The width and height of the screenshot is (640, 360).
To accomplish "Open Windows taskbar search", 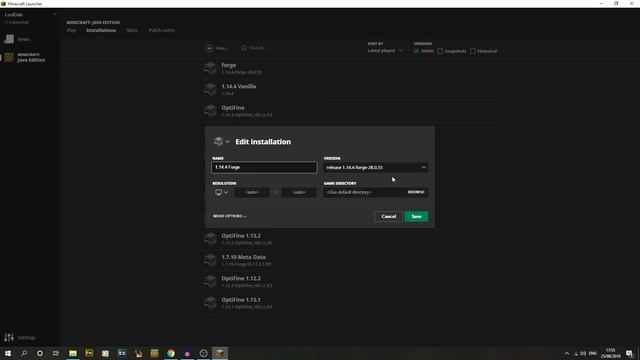I will coord(24,353).
